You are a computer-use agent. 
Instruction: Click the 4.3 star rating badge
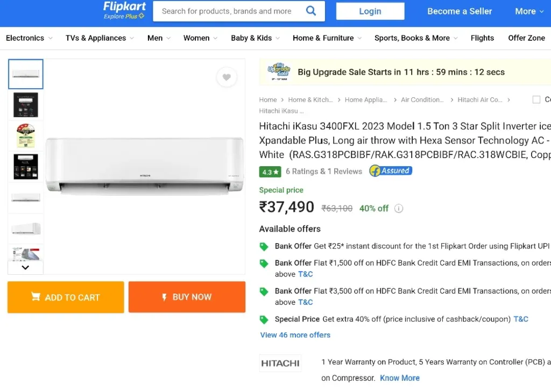(x=270, y=172)
